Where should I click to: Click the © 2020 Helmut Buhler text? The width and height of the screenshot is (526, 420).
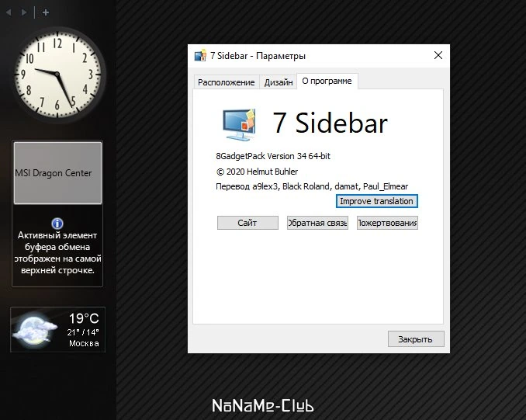pos(257,172)
